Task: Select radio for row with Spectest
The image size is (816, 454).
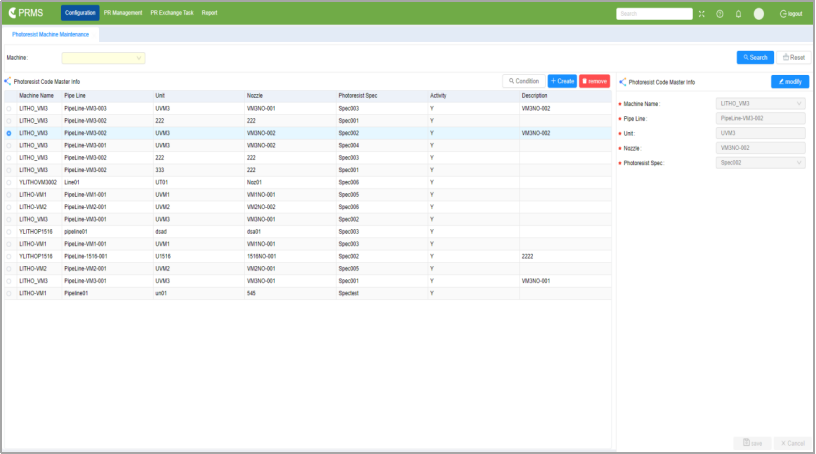Action: coord(9,294)
